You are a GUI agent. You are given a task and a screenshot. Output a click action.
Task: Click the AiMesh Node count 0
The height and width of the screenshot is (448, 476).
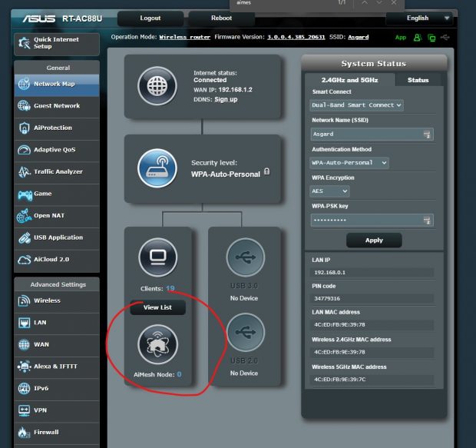[x=179, y=374]
